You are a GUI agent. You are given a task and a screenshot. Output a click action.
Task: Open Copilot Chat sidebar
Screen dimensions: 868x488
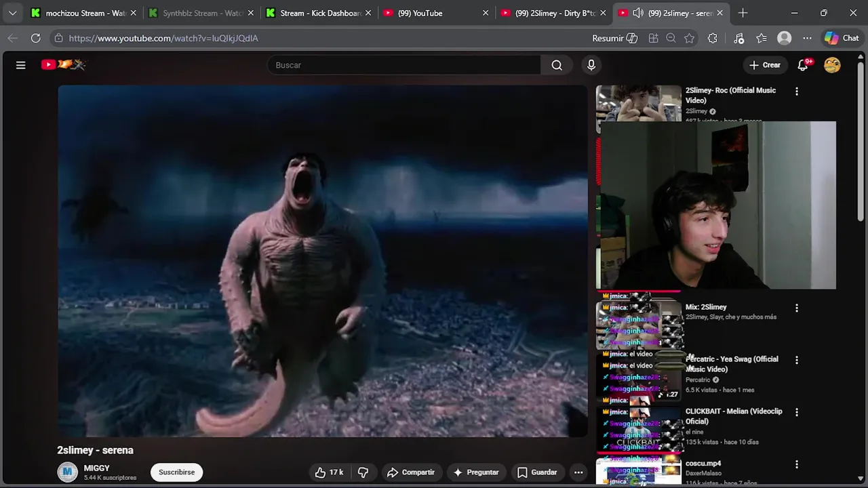842,38
